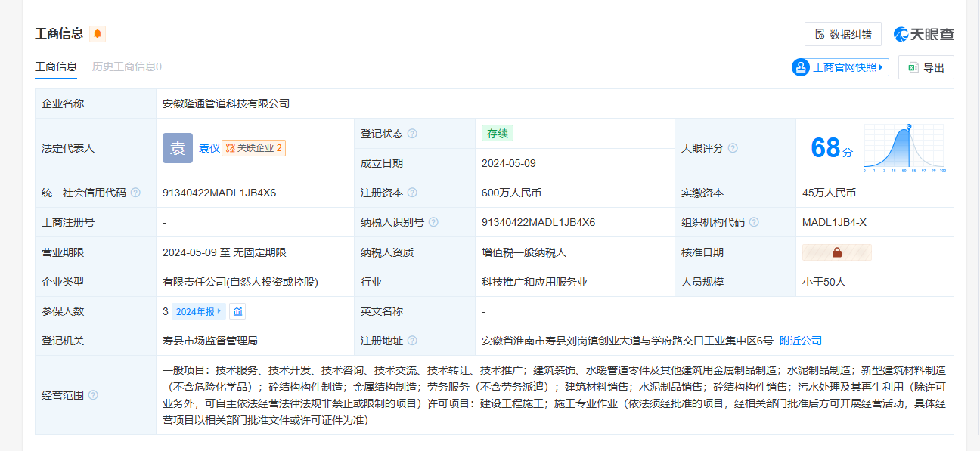Click the 经营范围 business scope paragraph

point(554,395)
